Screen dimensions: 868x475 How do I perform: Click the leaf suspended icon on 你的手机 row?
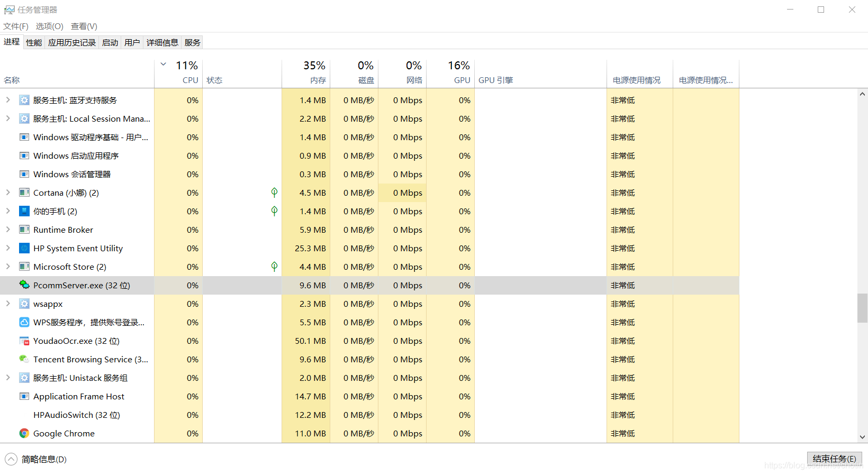[274, 211]
